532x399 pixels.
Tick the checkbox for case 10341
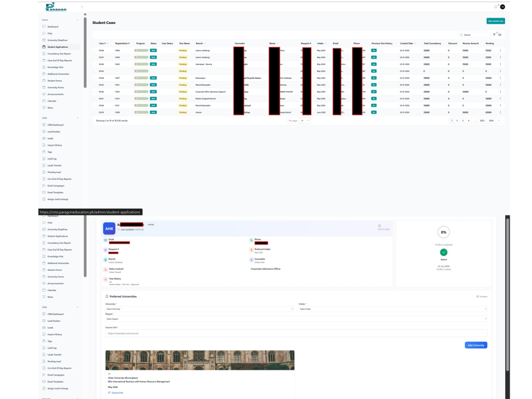96,99
